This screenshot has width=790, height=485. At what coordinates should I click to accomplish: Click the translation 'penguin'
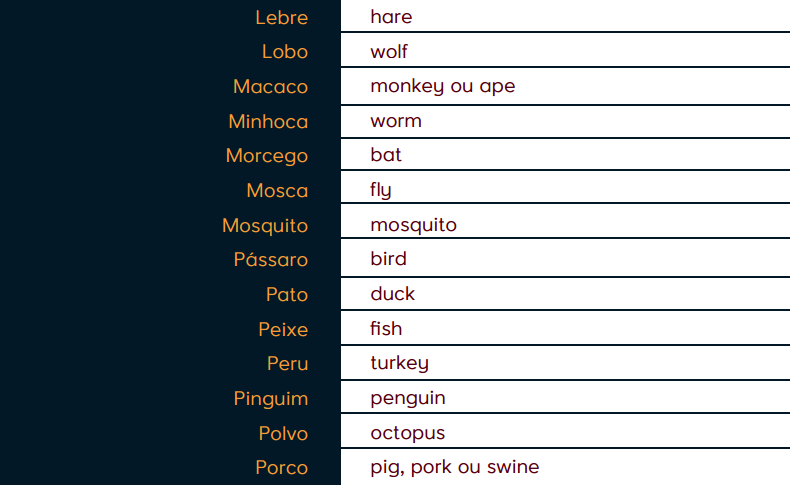[x=407, y=398]
